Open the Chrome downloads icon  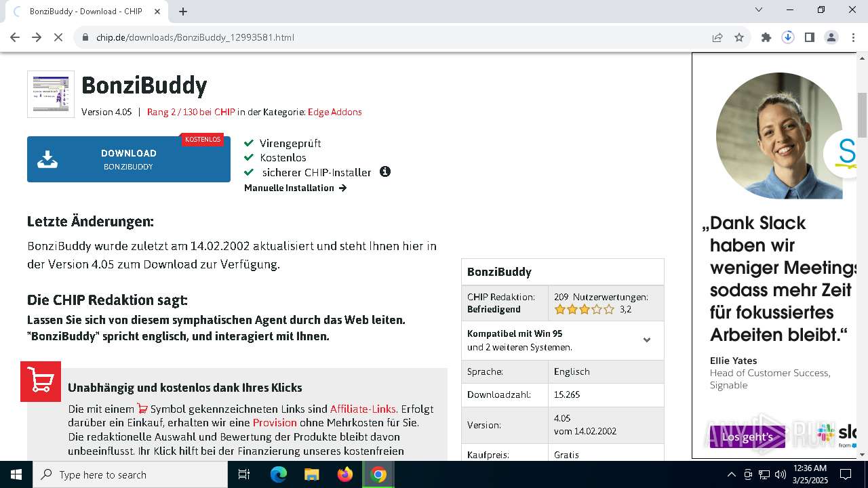pyautogui.click(x=788, y=37)
